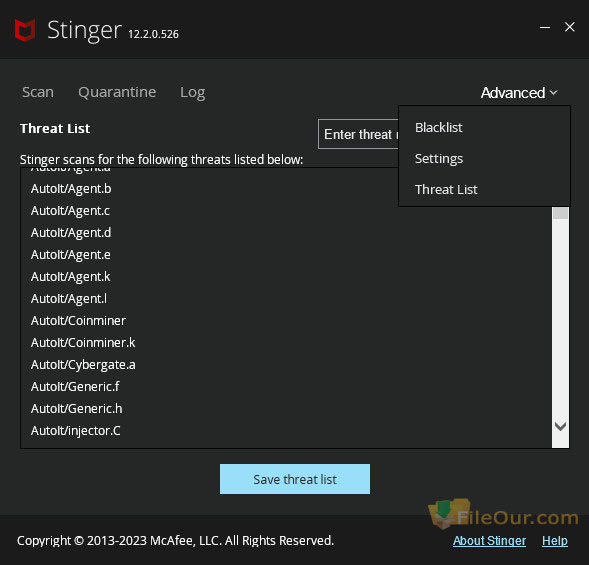Select AutoIt/injector.C in the list
Screen dimensions: 589x565
(x=76, y=431)
